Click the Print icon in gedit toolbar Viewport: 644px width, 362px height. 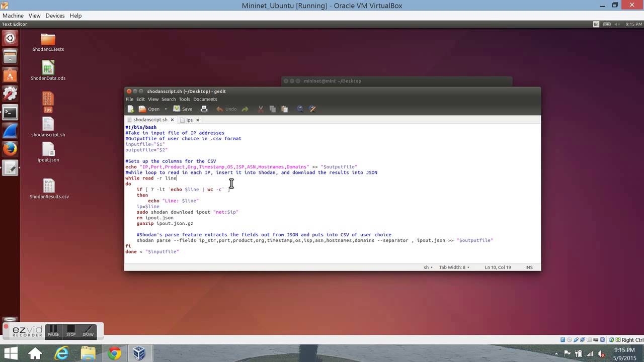[x=204, y=109]
